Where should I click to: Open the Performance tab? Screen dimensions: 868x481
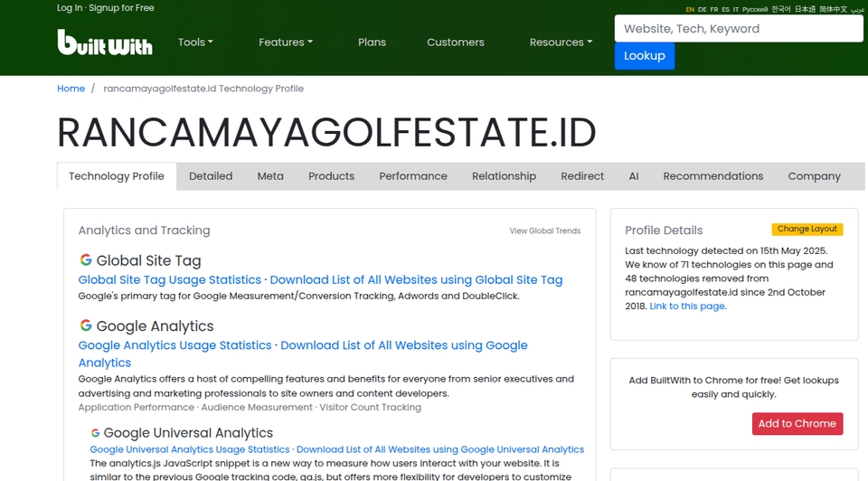[x=413, y=176]
